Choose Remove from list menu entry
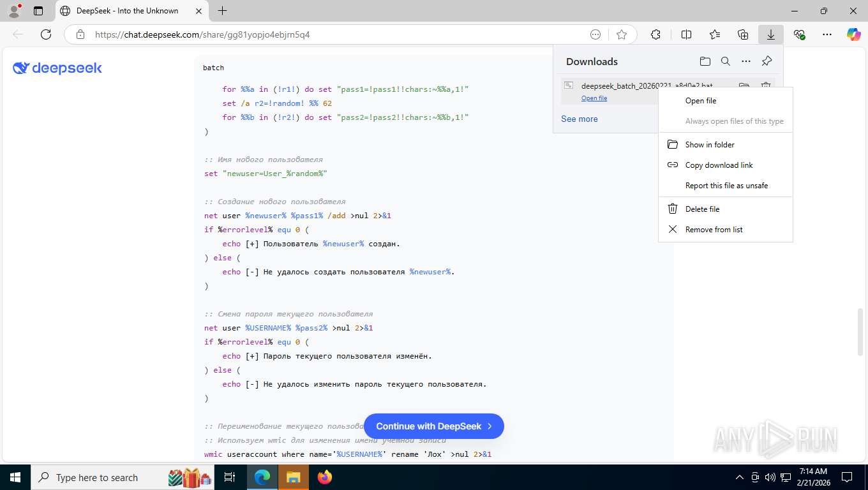The image size is (868, 490). tap(726, 230)
